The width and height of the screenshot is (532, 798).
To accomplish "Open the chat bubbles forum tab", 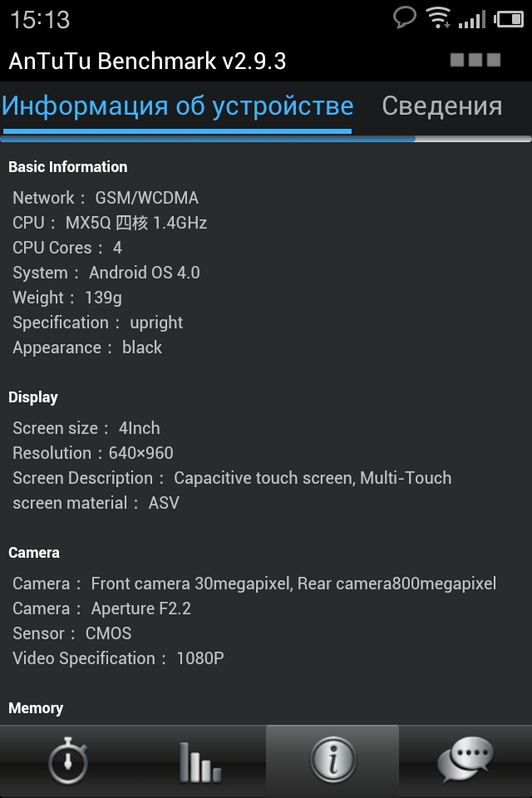I will (465, 760).
